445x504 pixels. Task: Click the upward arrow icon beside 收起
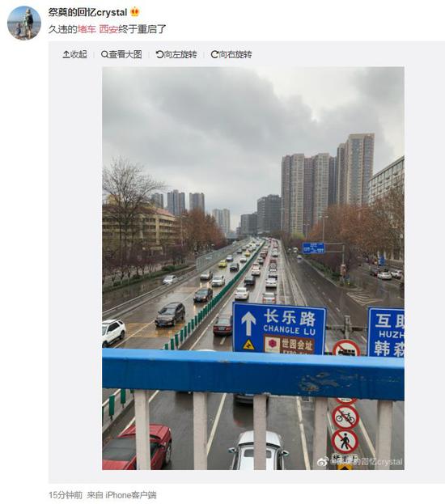pyautogui.click(x=66, y=54)
